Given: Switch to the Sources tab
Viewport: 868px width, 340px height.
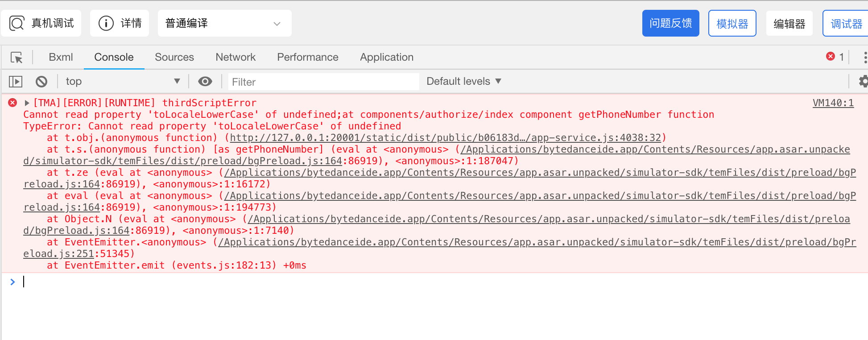Looking at the screenshot, I should (174, 57).
